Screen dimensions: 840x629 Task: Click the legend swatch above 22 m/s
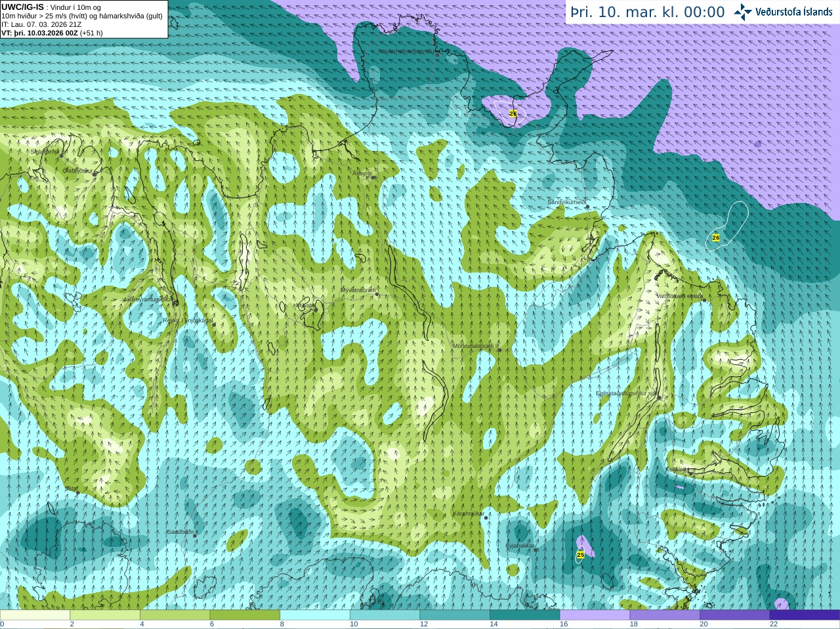coord(805,615)
